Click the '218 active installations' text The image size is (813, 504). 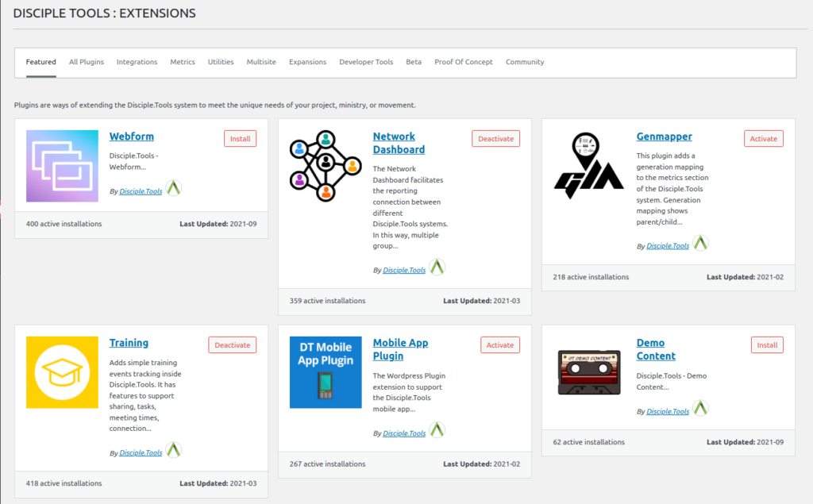(591, 277)
